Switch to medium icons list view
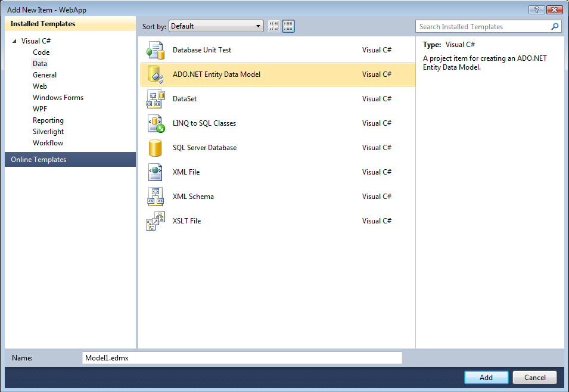This screenshot has height=392, width=569. pos(288,26)
